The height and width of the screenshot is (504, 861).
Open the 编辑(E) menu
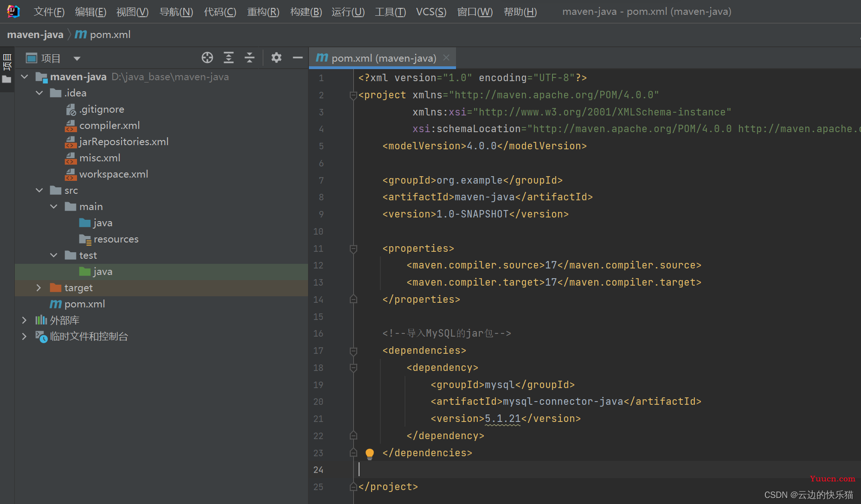point(90,12)
